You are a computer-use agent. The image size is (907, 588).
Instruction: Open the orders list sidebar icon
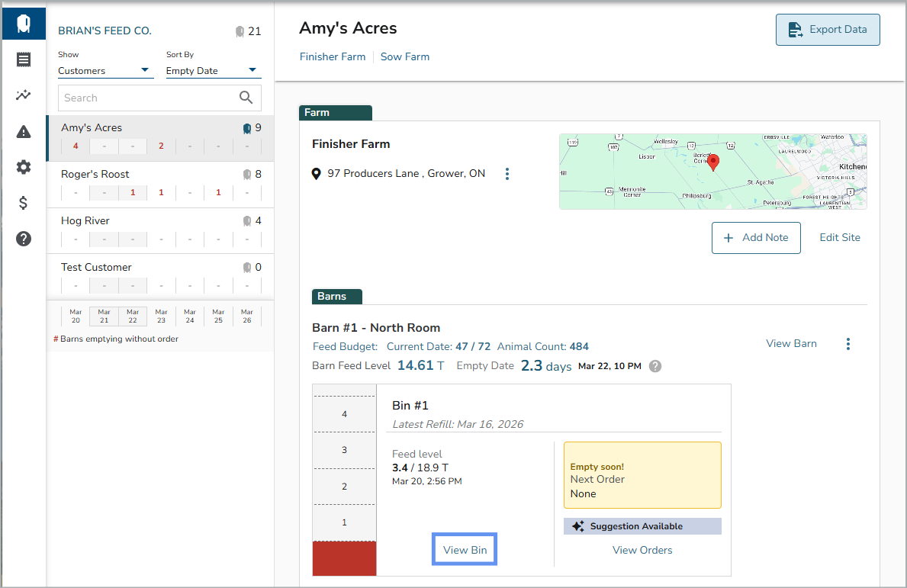[x=24, y=59]
